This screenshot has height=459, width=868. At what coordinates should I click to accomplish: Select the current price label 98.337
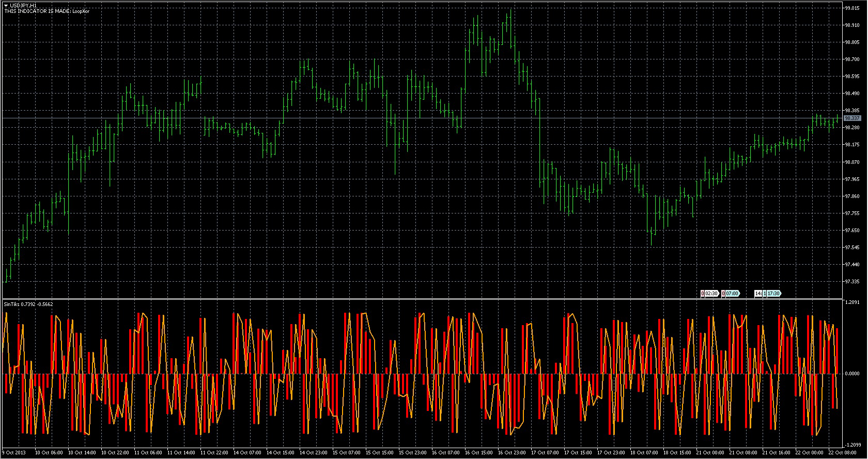click(852, 118)
